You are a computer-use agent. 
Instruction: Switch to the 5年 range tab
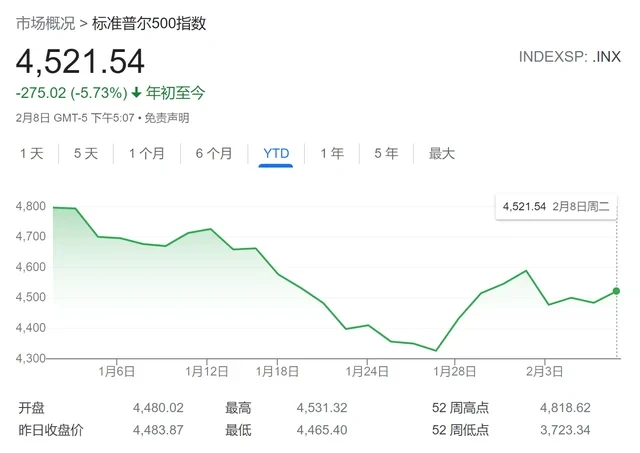(x=385, y=153)
